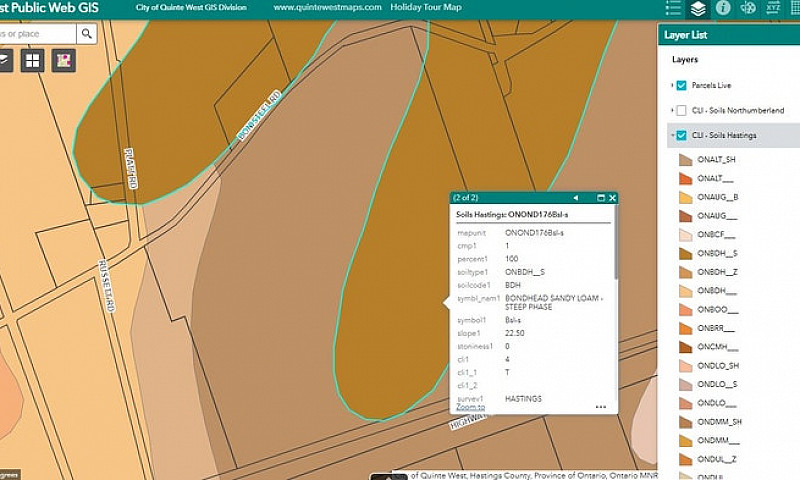This screenshot has height=480, width=800.
Task: Click the slope1 value 22.50
Action: point(514,333)
